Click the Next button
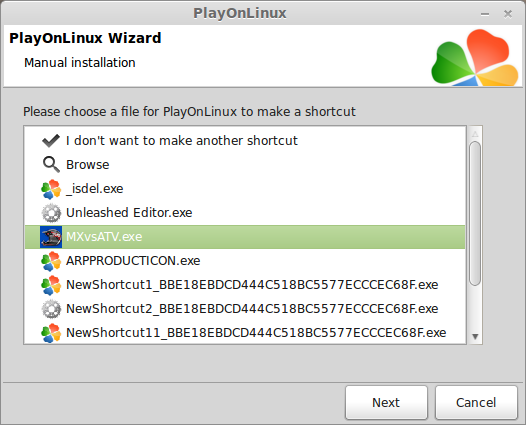 (x=386, y=403)
